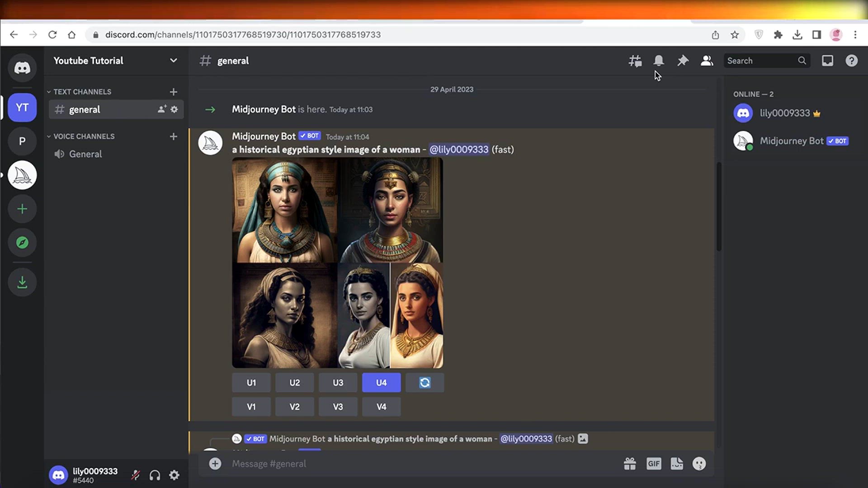The width and height of the screenshot is (868, 488).
Task: Click the discord.com address bar URL
Action: pos(243,35)
